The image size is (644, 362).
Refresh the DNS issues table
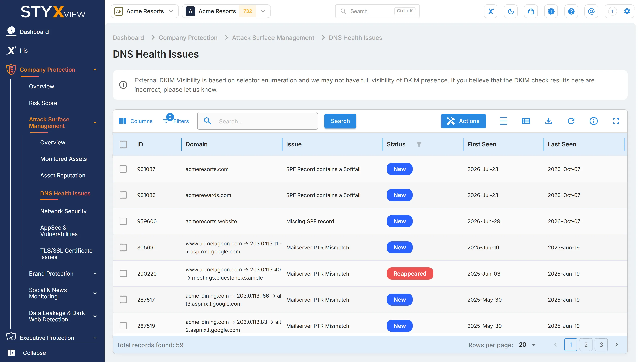[571, 121]
